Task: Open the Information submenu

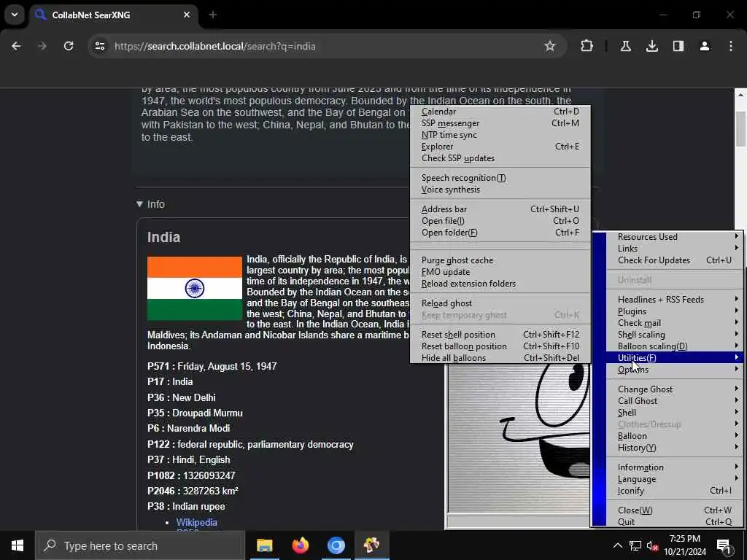Action: [675, 467]
